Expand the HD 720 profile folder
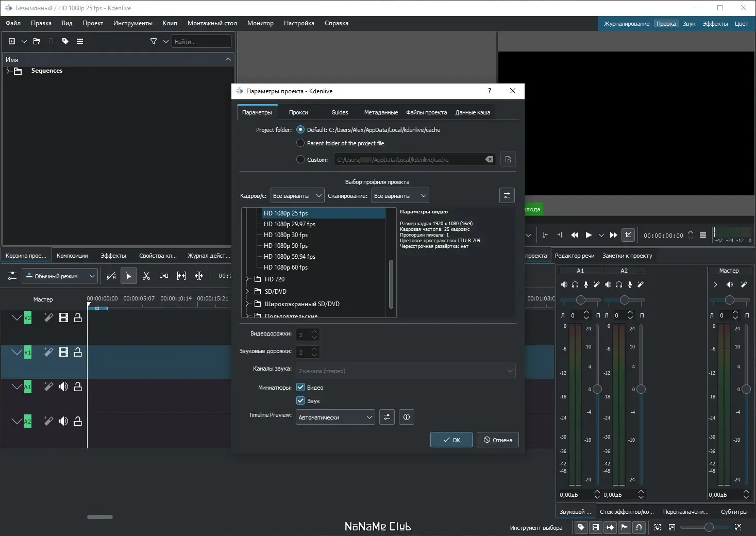The width and height of the screenshot is (756, 536). [247, 279]
